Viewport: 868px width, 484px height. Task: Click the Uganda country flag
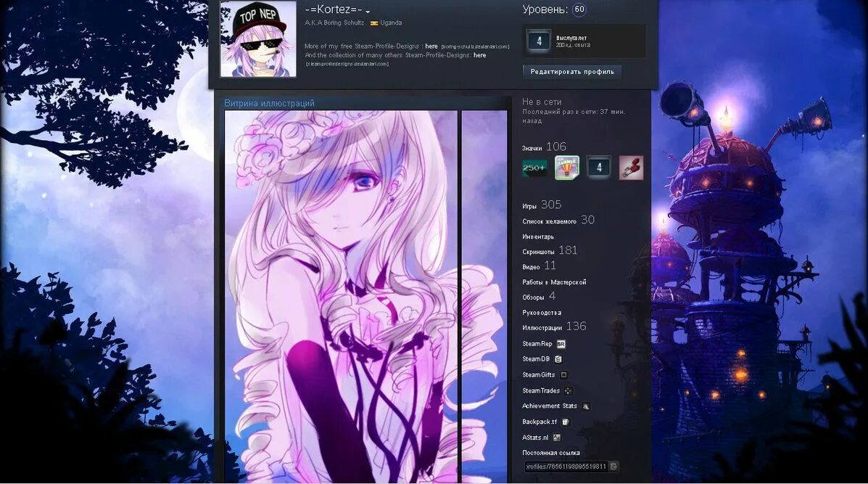click(x=374, y=23)
